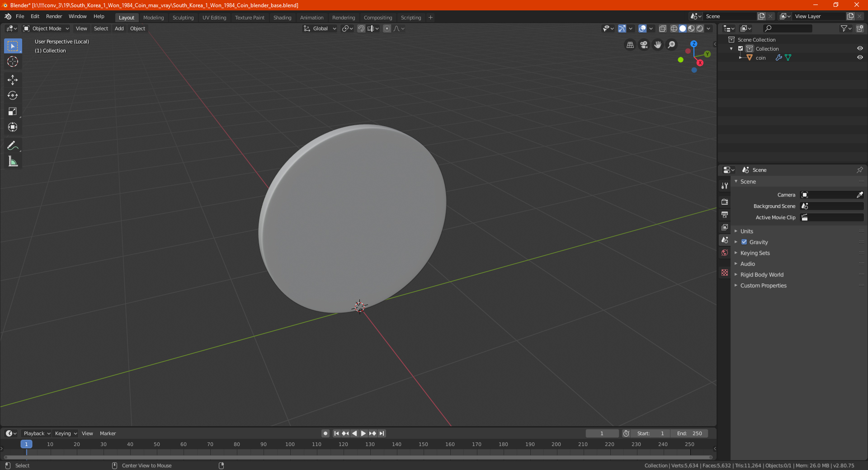Image resolution: width=868 pixels, height=470 pixels.
Task: Select the Rotate tool
Action: pos(13,95)
